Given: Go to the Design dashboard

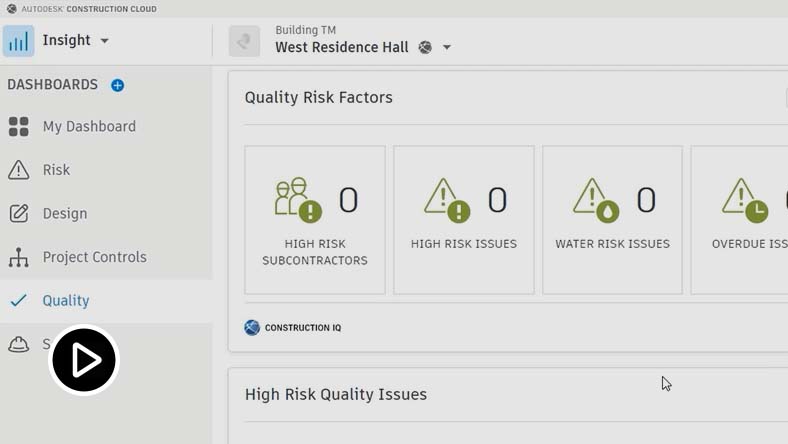Looking at the screenshot, I should click(x=64, y=213).
